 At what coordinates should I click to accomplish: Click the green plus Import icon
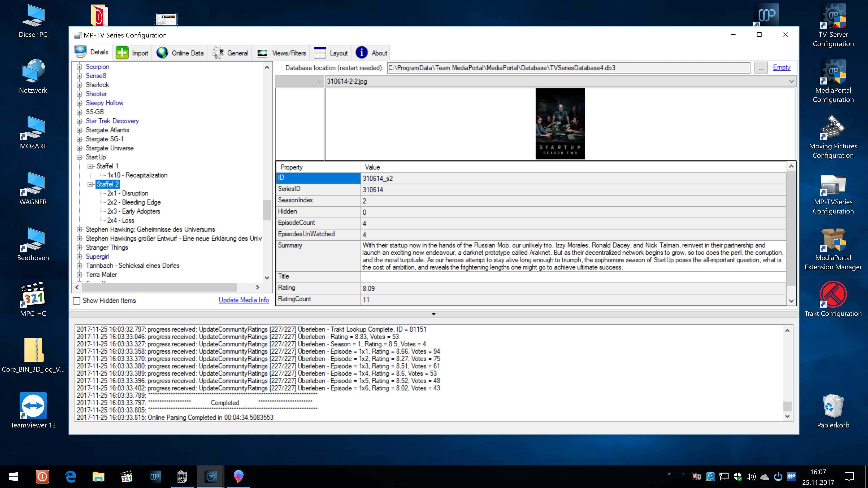pos(122,53)
